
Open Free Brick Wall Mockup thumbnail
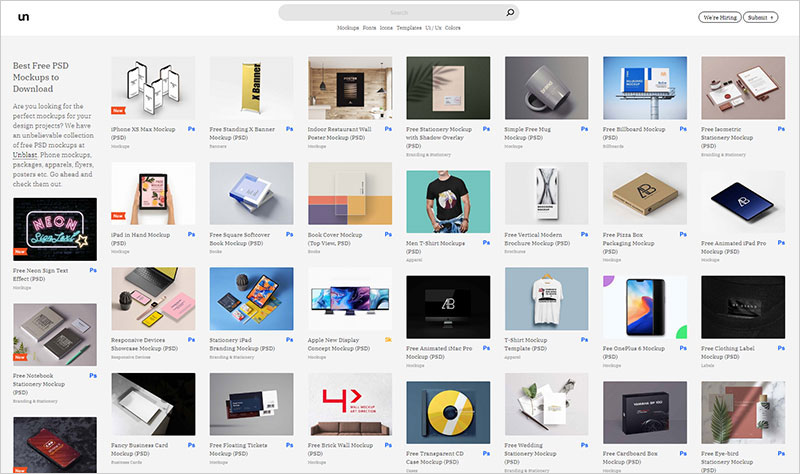coord(350,404)
